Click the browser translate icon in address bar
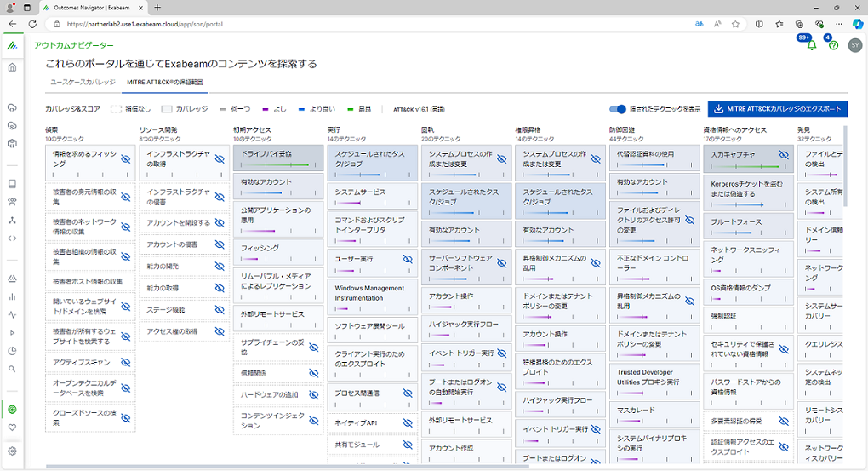Screen dimensions: 868x471 pyautogui.click(x=700, y=24)
